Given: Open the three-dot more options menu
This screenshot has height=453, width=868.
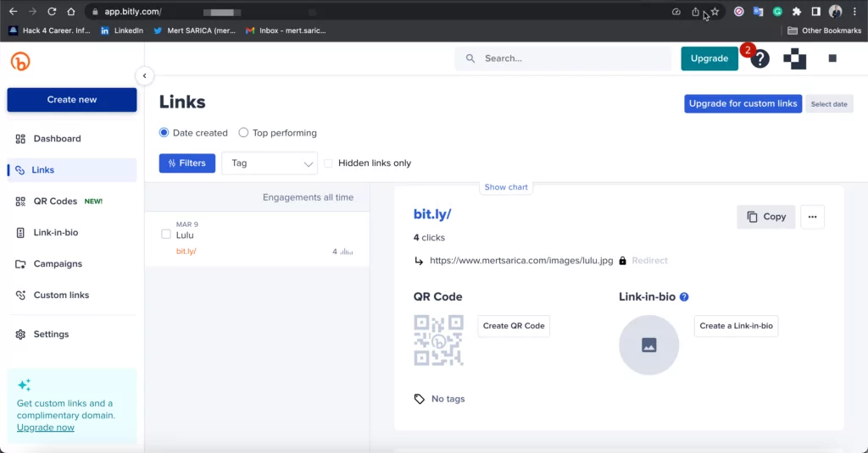Looking at the screenshot, I should [x=812, y=217].
